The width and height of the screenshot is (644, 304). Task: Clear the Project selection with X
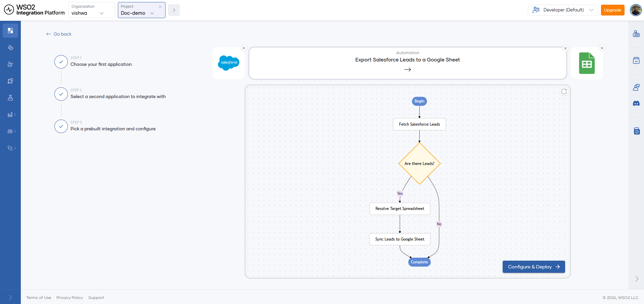160,7
